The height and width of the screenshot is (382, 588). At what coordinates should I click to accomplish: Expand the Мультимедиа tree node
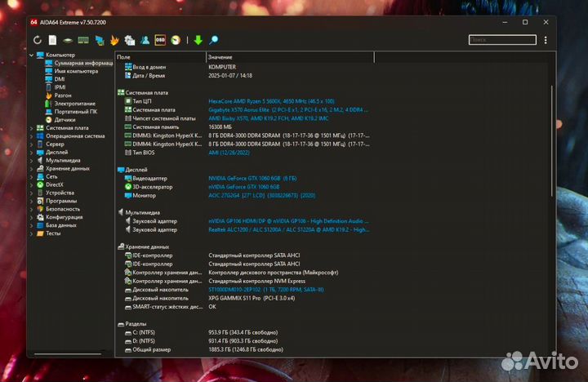(32, 161)
